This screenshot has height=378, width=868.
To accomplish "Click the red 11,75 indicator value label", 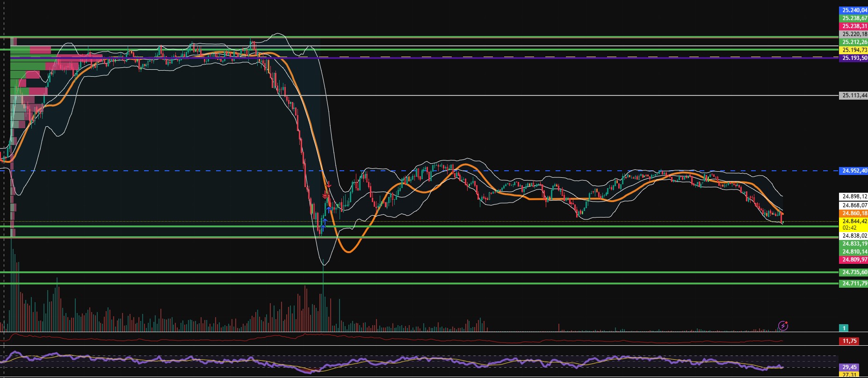I will point(849,341).
